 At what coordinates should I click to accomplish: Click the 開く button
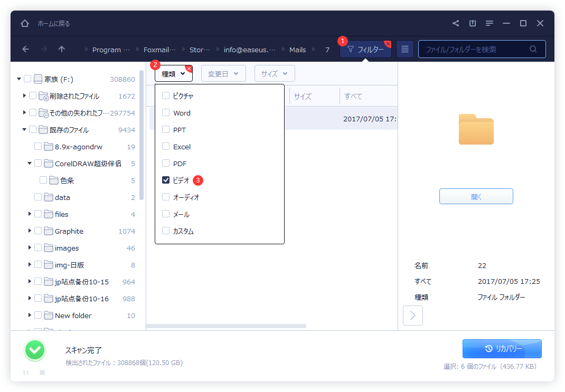(x=476, y=197)
